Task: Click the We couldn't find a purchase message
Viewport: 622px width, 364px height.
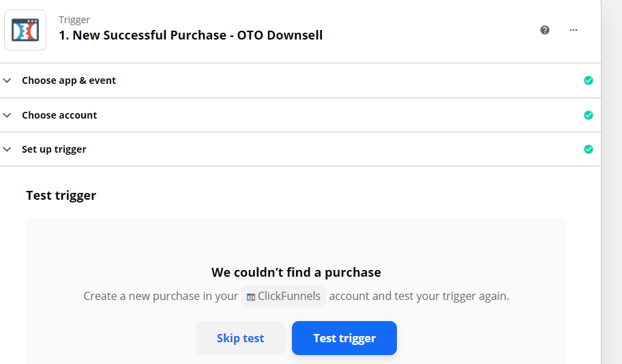Action: 296,273
